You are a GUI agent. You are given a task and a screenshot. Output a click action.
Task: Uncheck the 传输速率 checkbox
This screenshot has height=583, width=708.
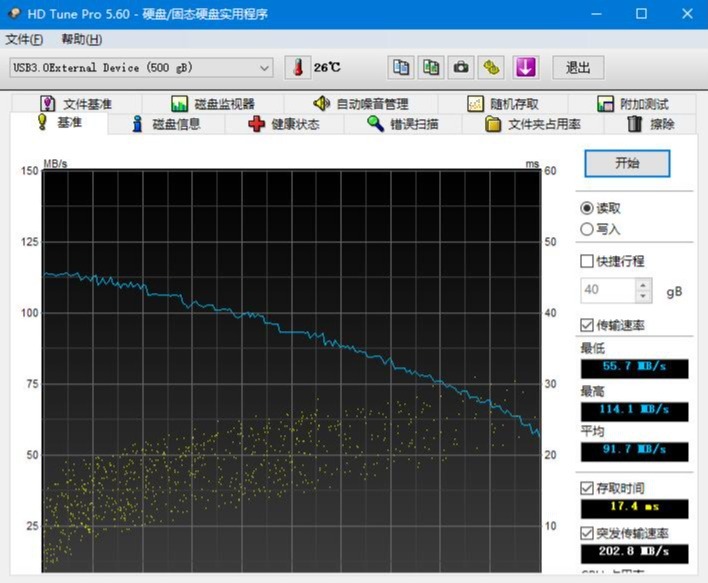(x=587, y=325)
